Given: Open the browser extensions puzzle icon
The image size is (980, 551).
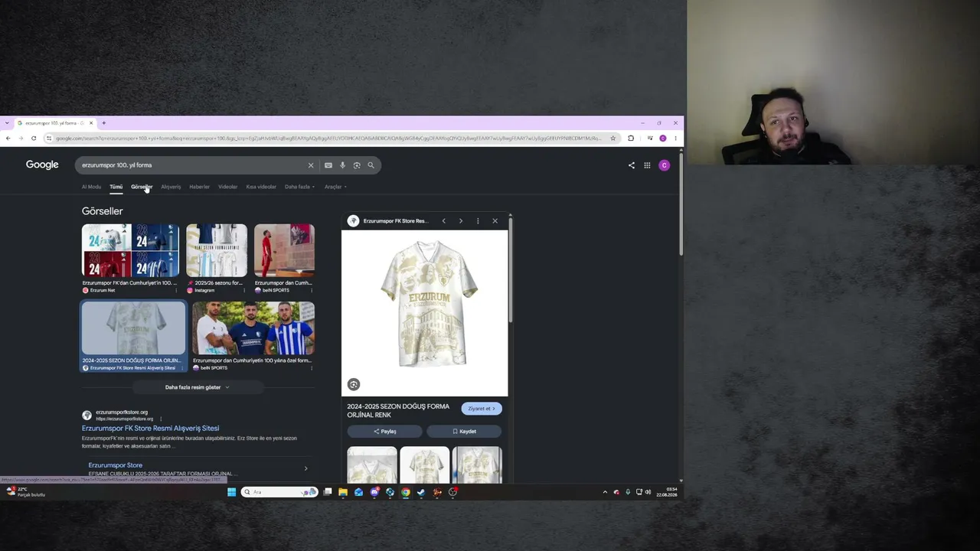Looking at the screenshot, I should (631, 139).
